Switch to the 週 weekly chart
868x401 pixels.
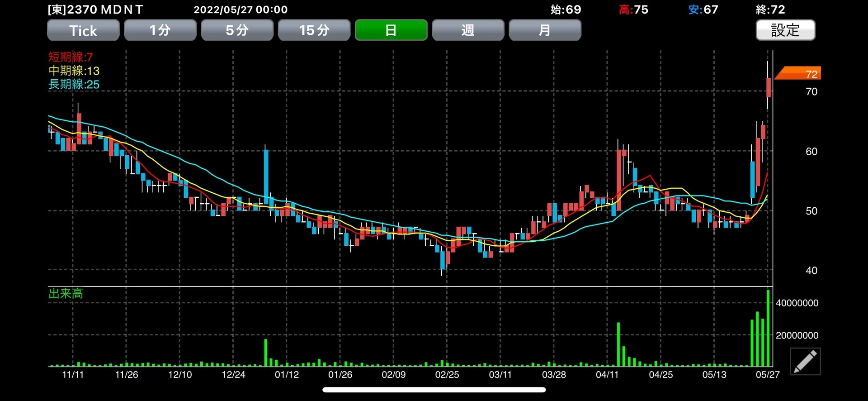(x=468, y=30)
